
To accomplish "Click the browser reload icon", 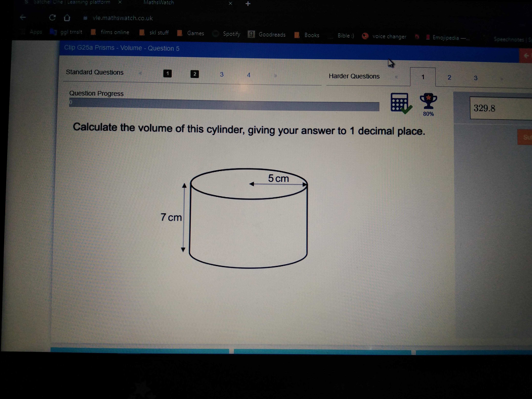I will [52, 18].
